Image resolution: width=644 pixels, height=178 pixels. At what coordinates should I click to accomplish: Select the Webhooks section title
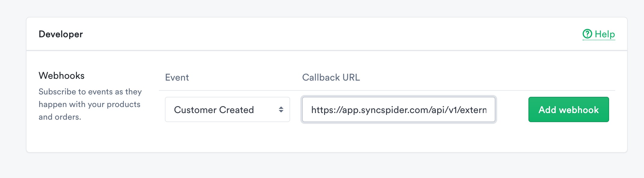click(62, 75)
